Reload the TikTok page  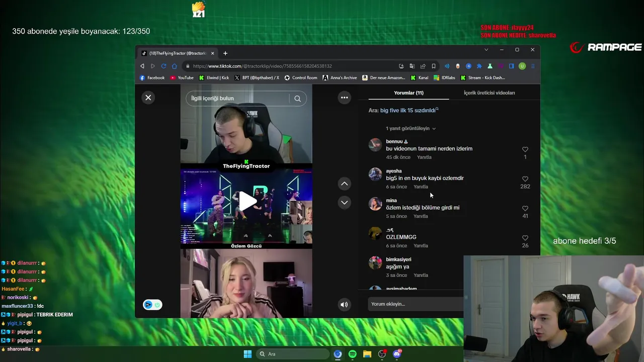[164, 66]
